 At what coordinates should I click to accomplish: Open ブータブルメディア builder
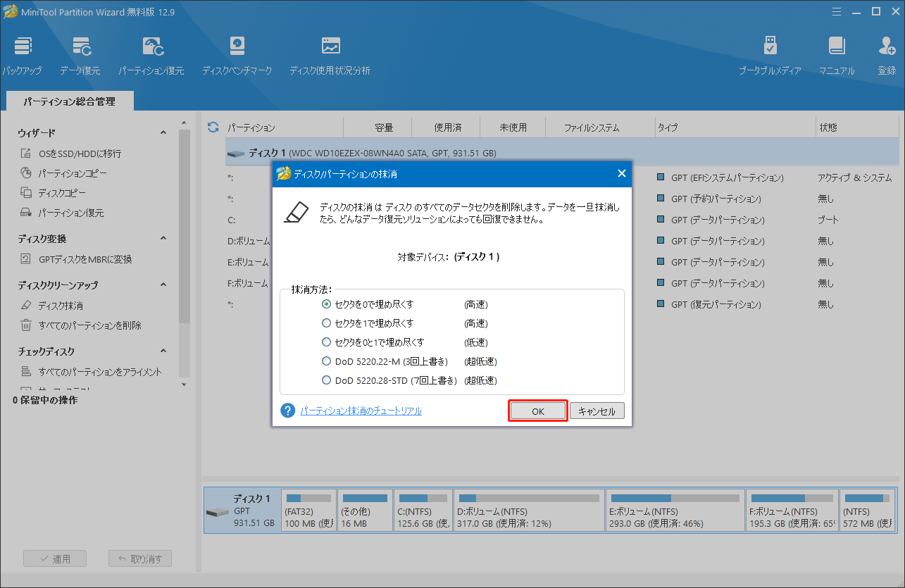(770, 56)
